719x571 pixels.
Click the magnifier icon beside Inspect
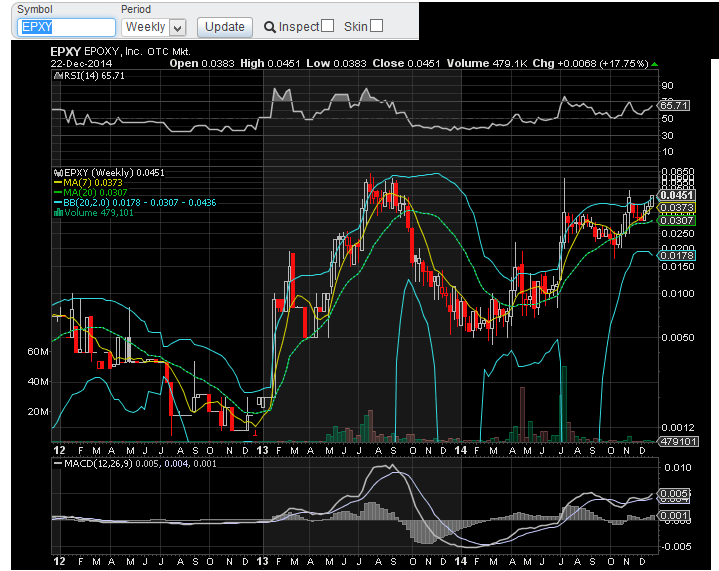(270, 28)
